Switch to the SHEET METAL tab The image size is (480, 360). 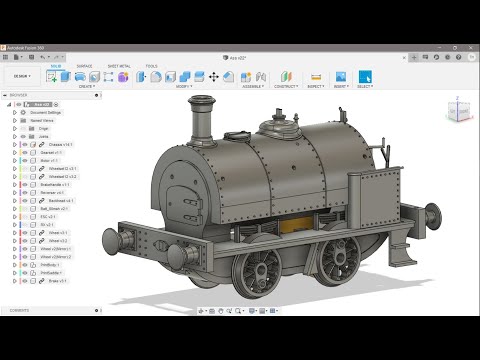[x=119, y=66]
